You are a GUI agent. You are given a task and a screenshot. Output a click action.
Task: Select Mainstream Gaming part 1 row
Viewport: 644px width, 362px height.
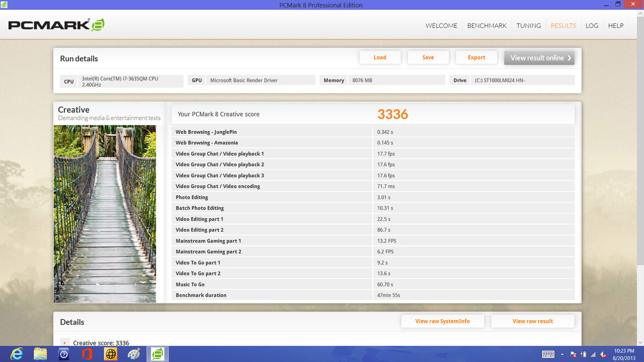373,241
